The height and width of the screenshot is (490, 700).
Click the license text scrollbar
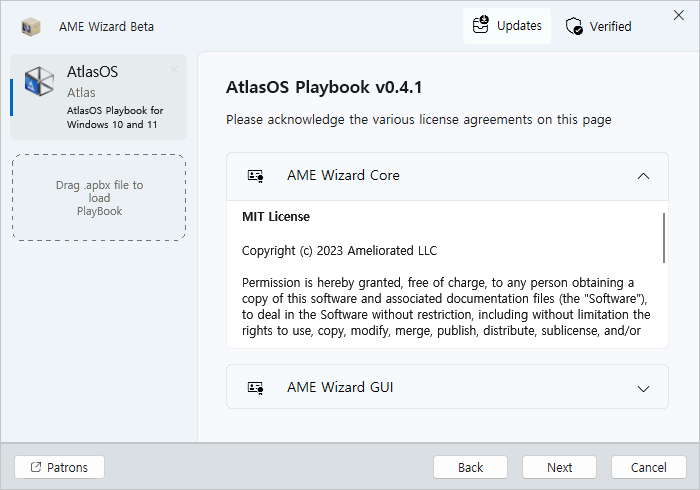[x=664, y=238]
